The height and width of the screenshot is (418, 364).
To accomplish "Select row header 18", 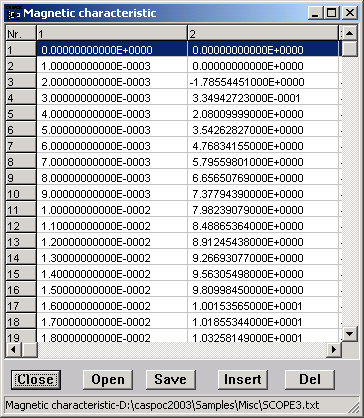I will coord(21,321).
